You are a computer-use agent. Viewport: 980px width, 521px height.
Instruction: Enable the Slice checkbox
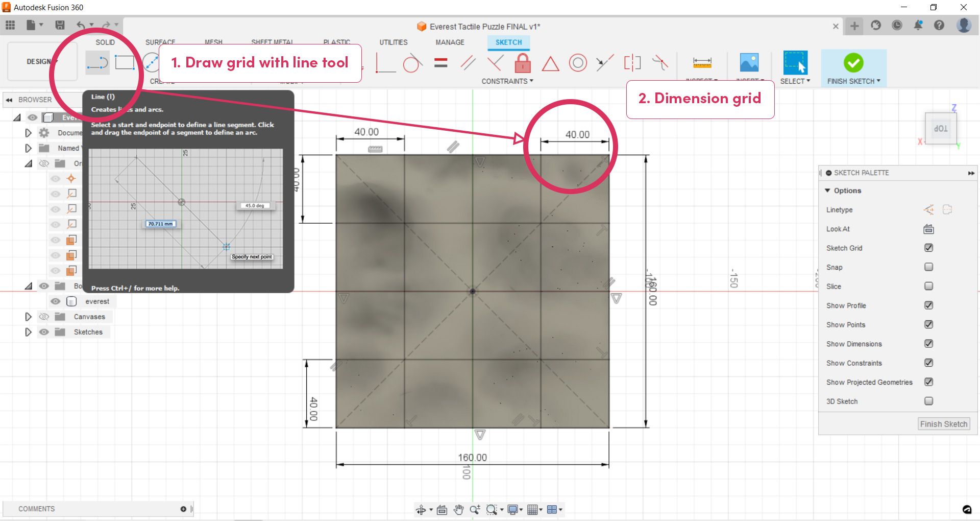point(928,286)
